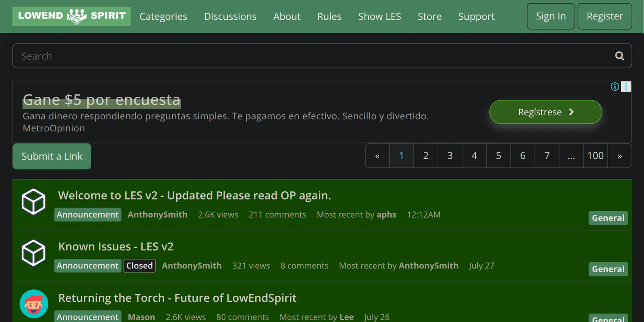The width and height of the screenshot is (644, 322).
Task: Click the Sign In button
Action: (551, 16)
